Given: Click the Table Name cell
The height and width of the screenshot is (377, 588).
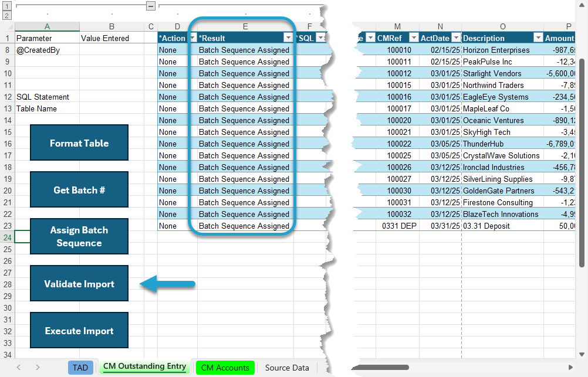Looking at the screenshot, I should pyautogui.click(x=47, y=108).
